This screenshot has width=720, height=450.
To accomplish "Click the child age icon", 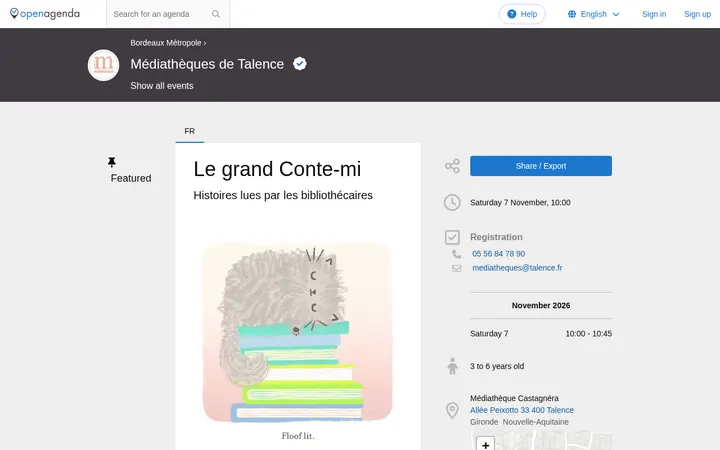I will pyautogui.click(x=452, y=366).
